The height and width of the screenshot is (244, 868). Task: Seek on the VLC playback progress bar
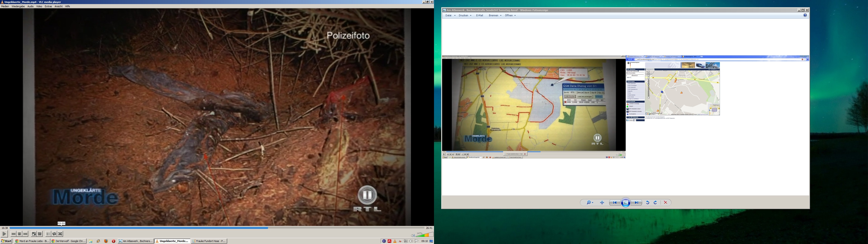pyautogui.click(x=217, y=228)
